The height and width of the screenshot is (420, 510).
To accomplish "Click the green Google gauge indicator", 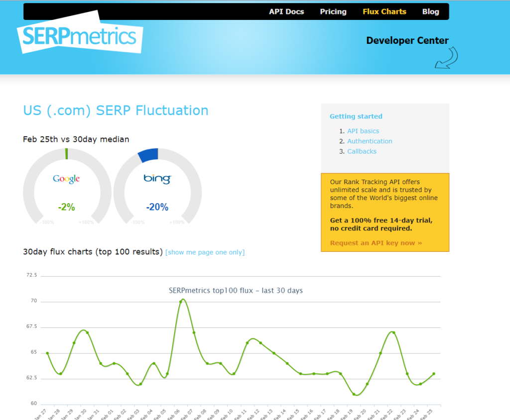I will pos(67,154).
